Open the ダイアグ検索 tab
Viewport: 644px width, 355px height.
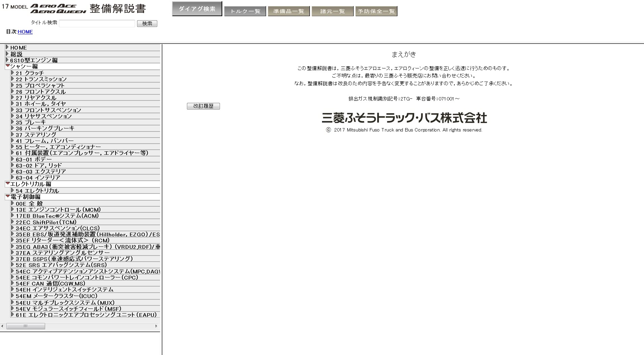tap(197, 9)
